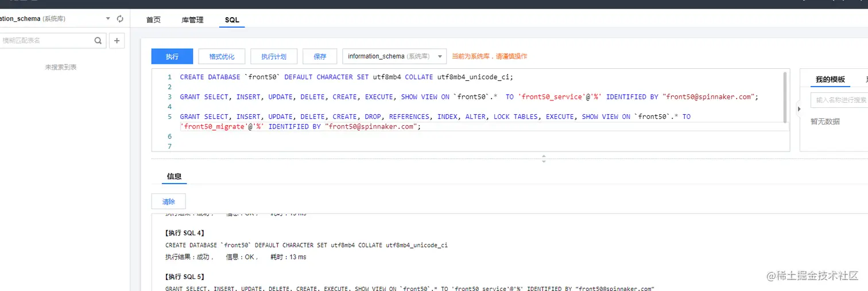Click the system database warning text
Image resolution: width=868 pixels, height=291 pixels.
489,56
